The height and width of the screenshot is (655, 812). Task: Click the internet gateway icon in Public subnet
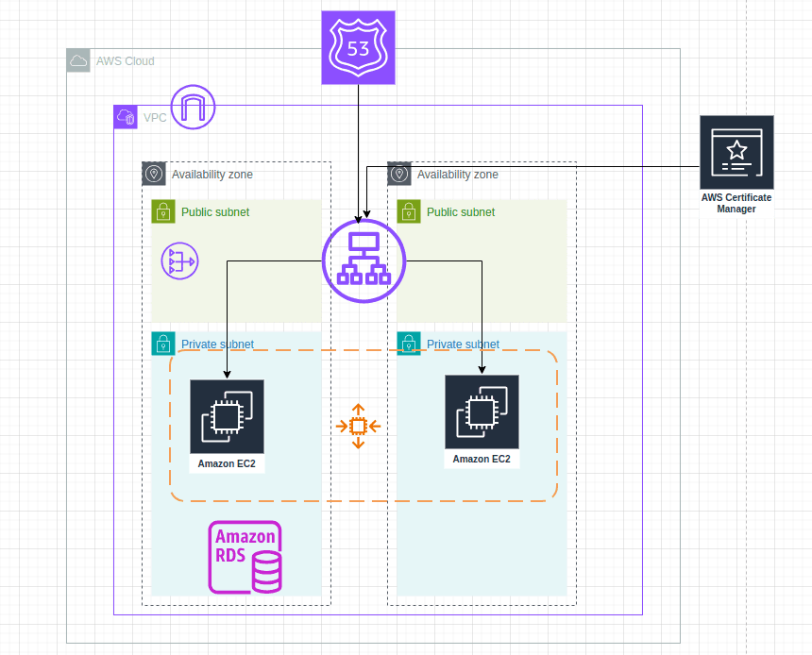coord(178,261)
